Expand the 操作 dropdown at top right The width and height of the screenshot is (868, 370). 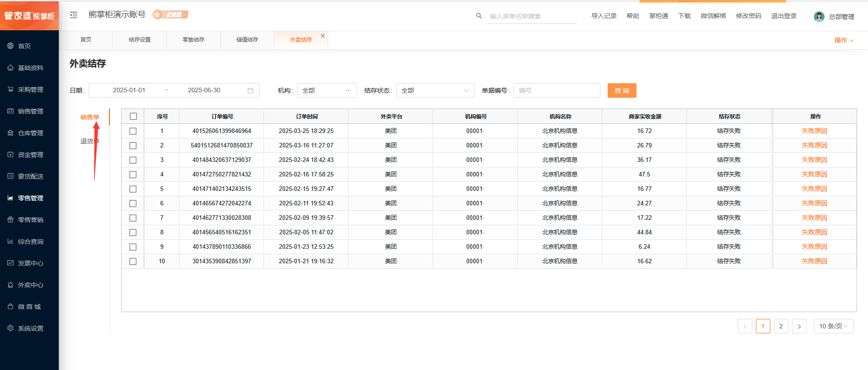[844, 40]
